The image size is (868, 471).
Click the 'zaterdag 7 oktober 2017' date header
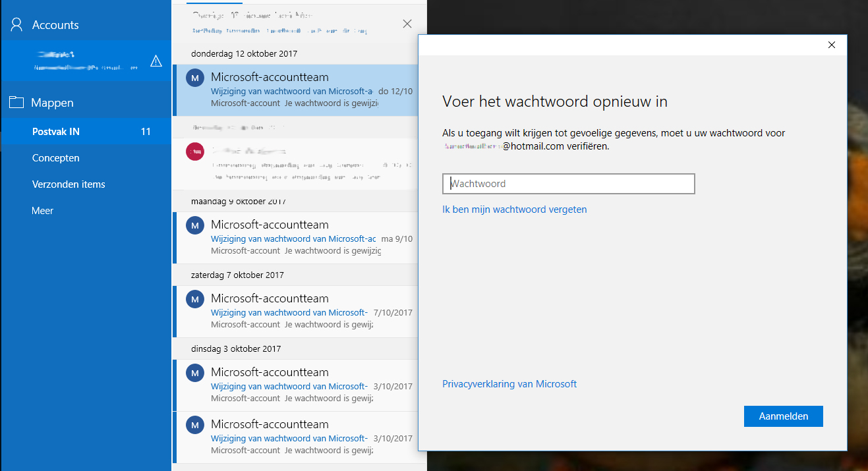pyautogui.click(x=237, y=275)
